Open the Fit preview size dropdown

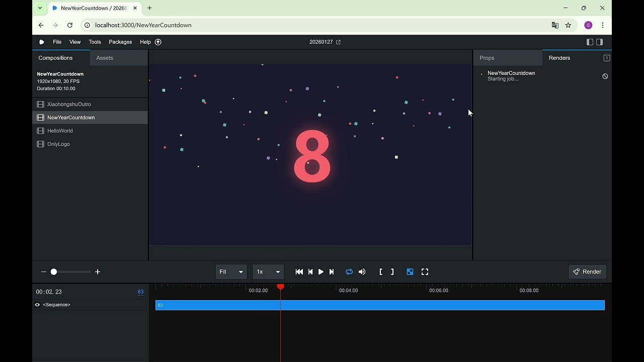[x=231, y=272]
